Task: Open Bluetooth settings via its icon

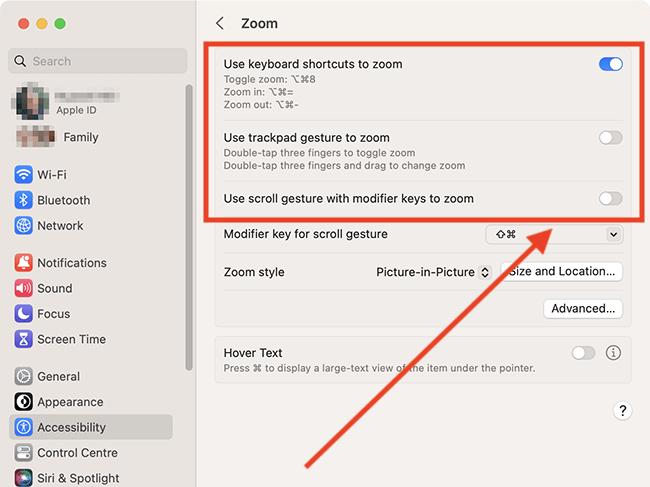Action: click(x=24, y=200)
